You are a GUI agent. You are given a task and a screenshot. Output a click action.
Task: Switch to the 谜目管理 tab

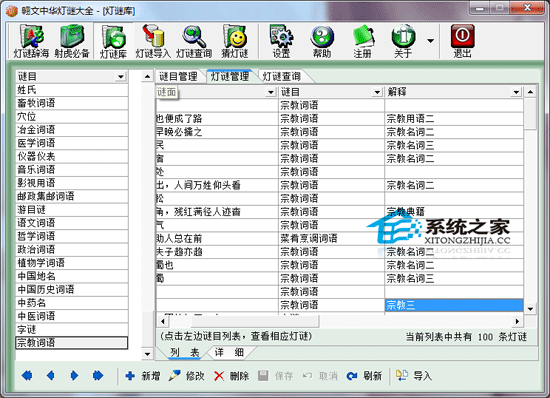coord(178,76)
